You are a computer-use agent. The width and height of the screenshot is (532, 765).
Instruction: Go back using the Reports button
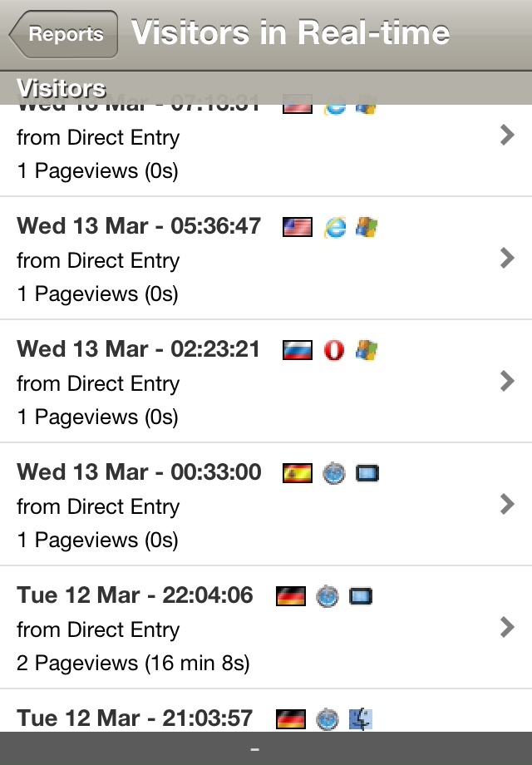[63, 34]
